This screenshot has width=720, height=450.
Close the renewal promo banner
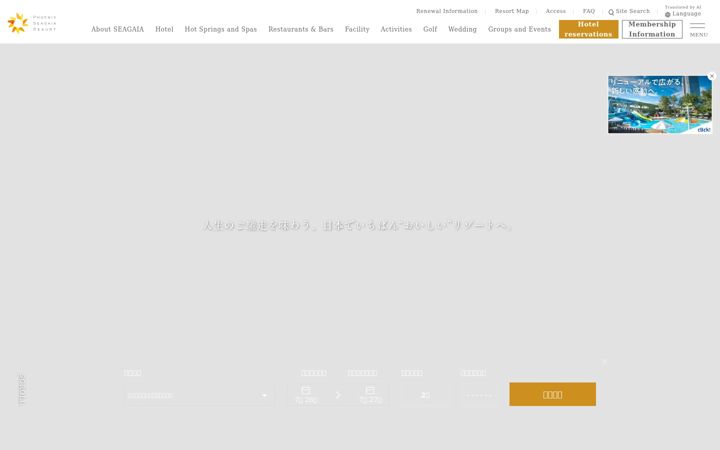coord(711,76)
